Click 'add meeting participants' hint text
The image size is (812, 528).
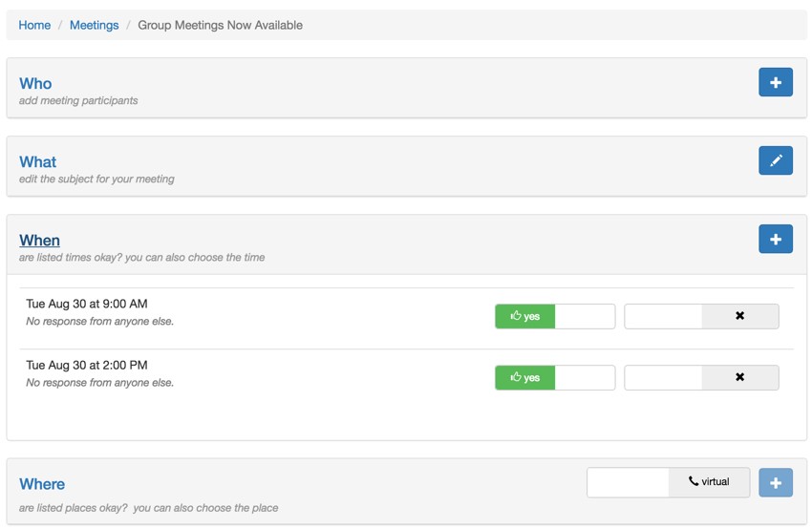pos(78,100)
